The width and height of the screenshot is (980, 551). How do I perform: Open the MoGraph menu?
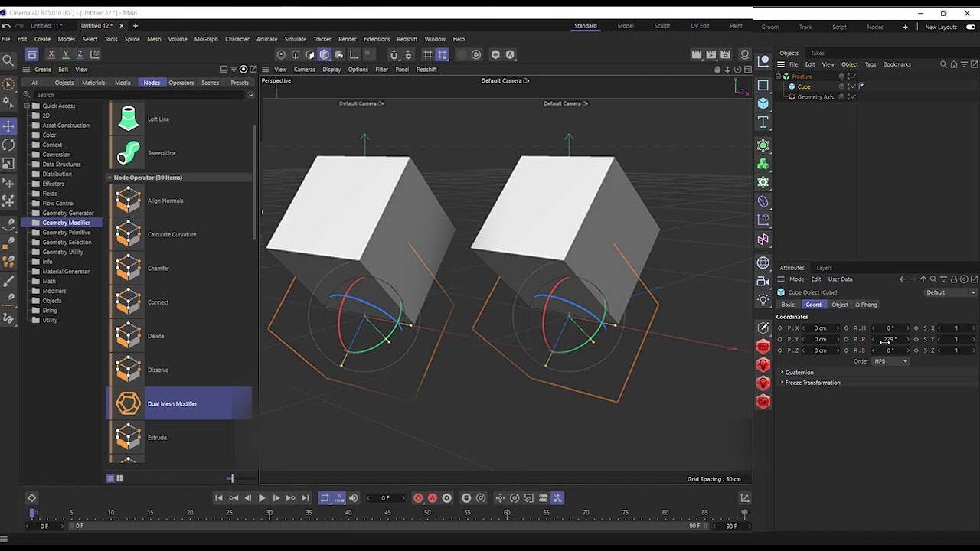click(x=206, y=39)
